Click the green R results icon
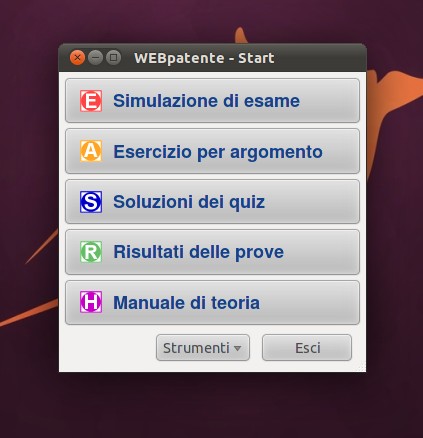Screen dimensions: 423x438 (x=91, y=252)
